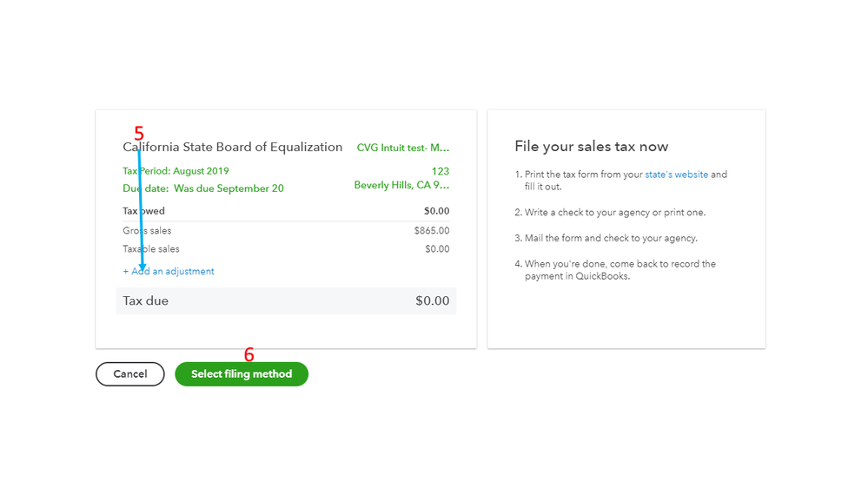The height and width of the screenshot is (488, 868).
Task: Click the Cancel button
Action: [129, 374]
